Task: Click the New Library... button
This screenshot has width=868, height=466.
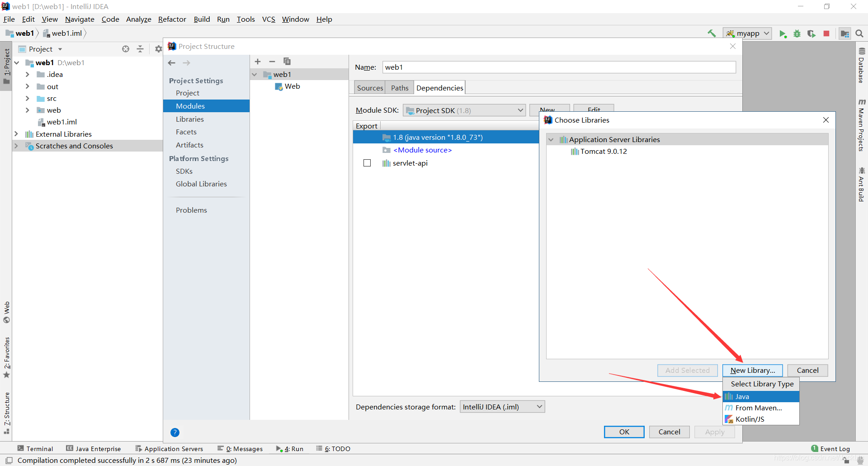Action: [753, 370]
